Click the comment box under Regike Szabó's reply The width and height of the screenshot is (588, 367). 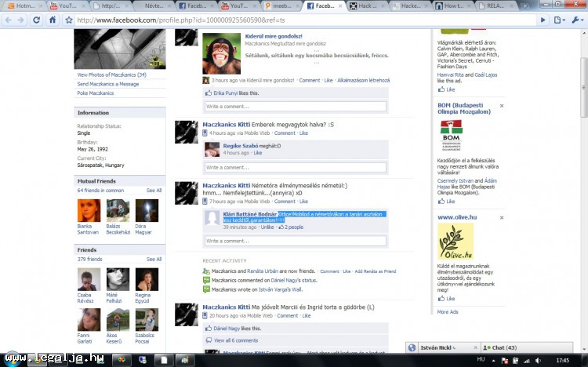(295, 167)
